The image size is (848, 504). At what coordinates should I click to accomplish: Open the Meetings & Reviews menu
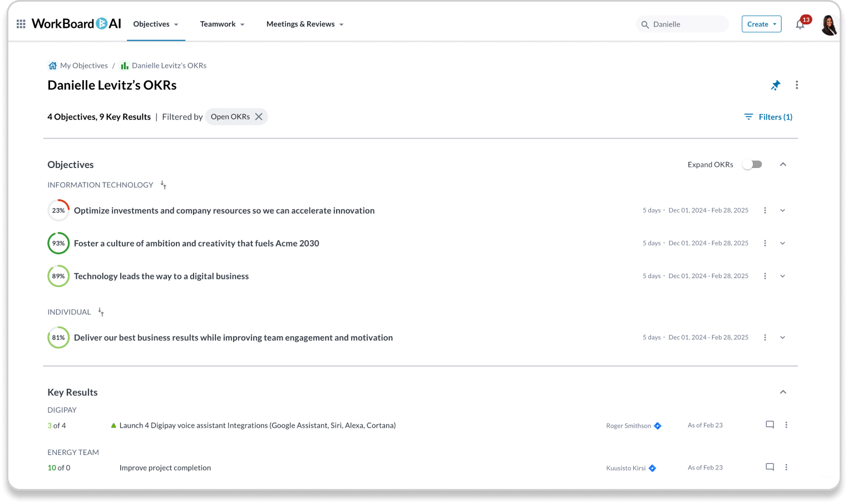[305, 24]
